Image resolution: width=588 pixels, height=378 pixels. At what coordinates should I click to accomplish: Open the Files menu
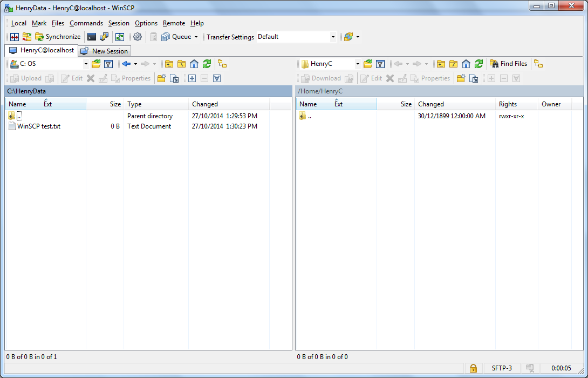pos(58,23)
